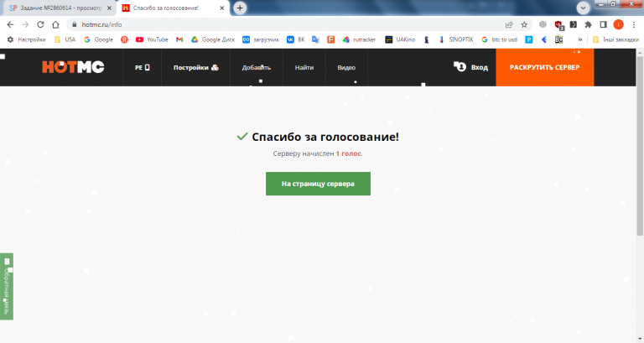Open the Chrome three-dot menu
The width and height of the screenshot is (644, 343).
[x=634, y=24]
